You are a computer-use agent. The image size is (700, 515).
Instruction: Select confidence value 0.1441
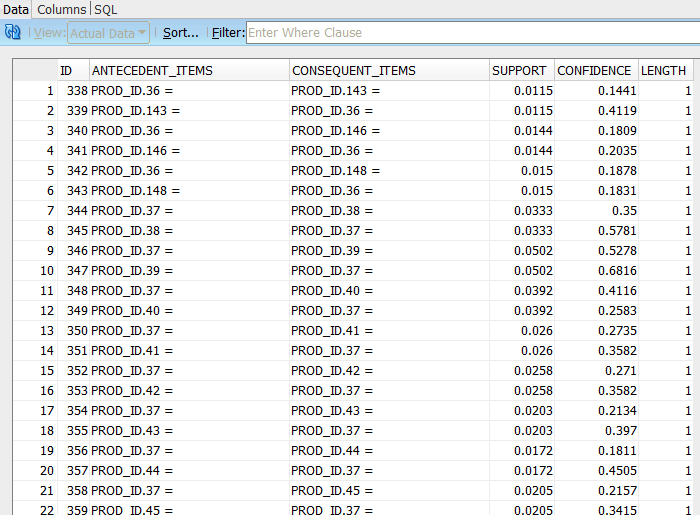coord(596,91)
